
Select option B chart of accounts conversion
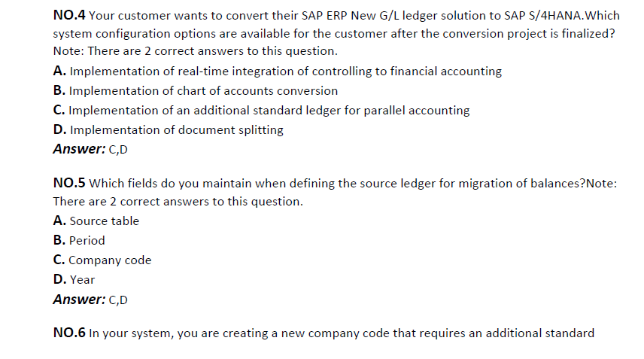(196, 90)
